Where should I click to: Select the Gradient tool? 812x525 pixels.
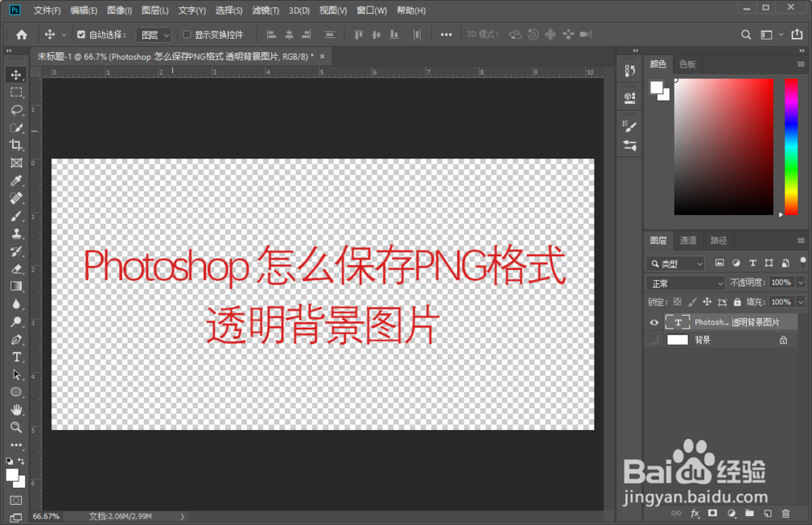(x=17, y=286)
